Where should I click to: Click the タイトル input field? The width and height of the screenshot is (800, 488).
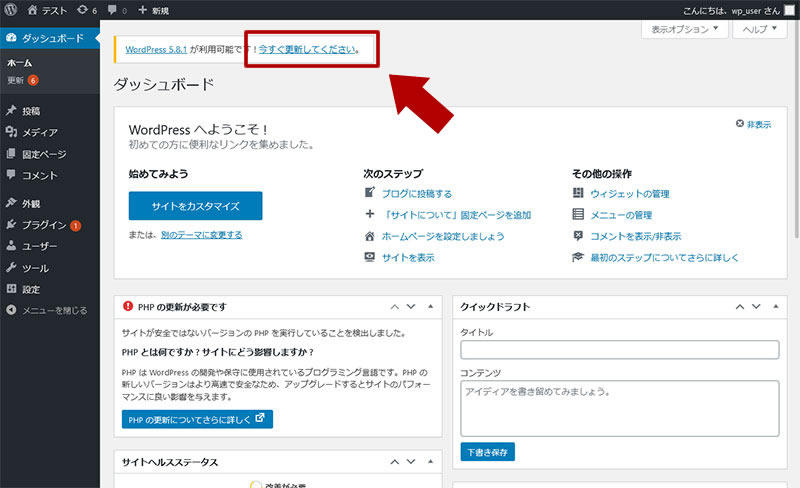[619, 350]
